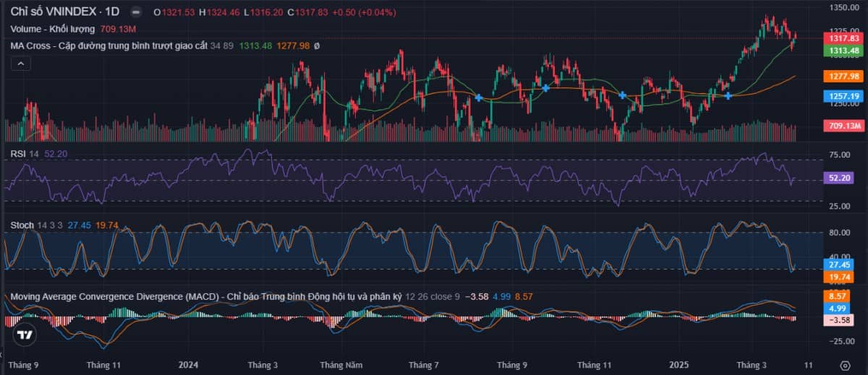Viewport: 868px width, 375px height.
Task: Click the market status pill icon beside 1D
Action: pos(135,12)
